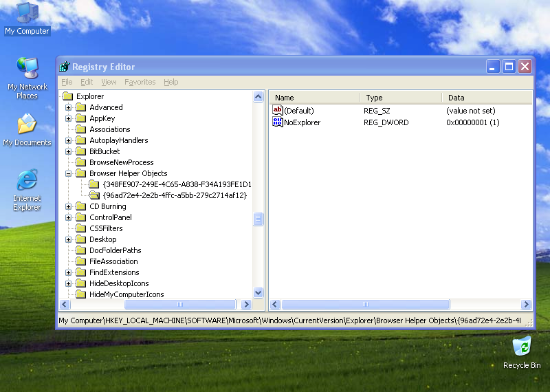The image size is (550, 392).
Task: Open the Favorites menu
Action: pyautogui.click(x=140, y=82)
